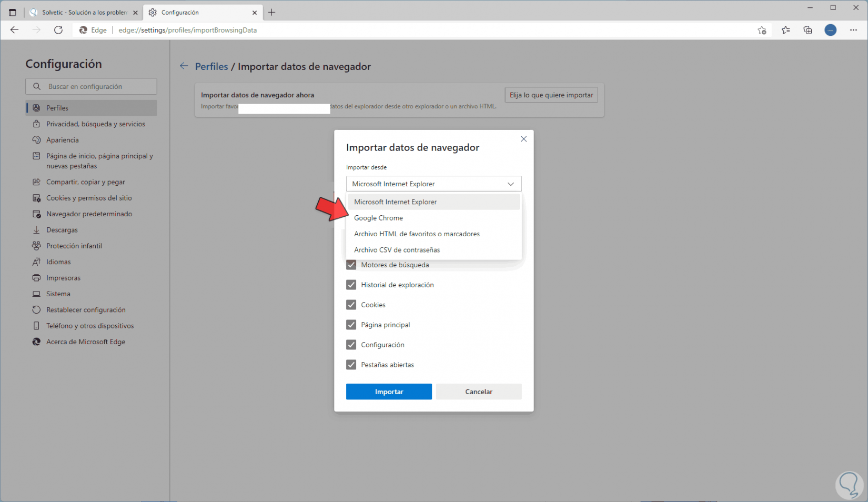Click the Teléfono y otros dispositivos icon
Image resolution: width=868 pixels, height=502 pixels.
click(x=36, y=326)
